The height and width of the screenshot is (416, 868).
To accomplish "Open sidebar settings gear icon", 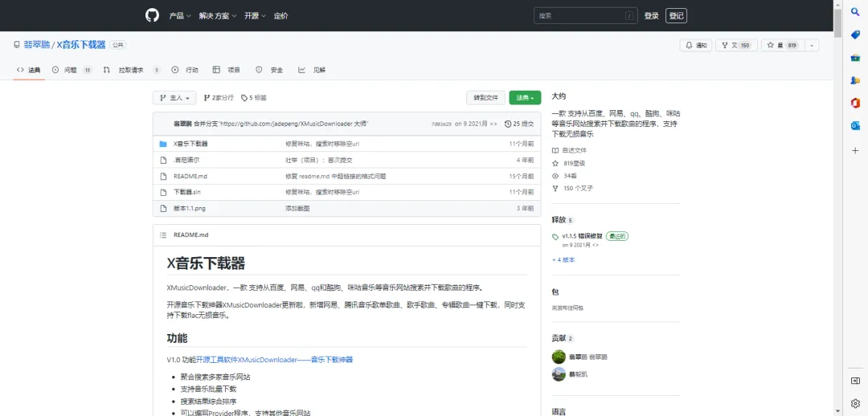I will (854, 402).
